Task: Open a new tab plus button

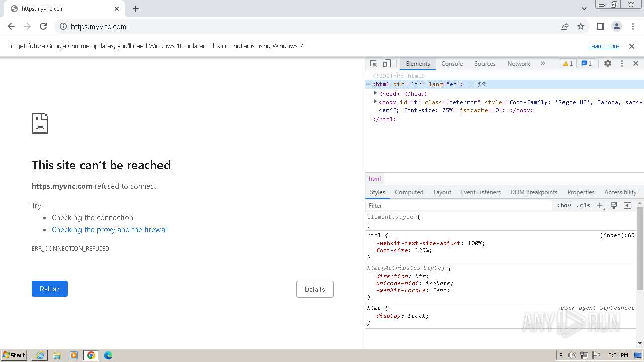Action: (136, 9)
